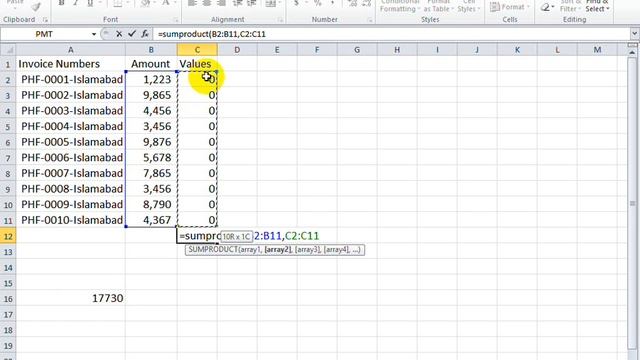
Task: Click the vertical scrollbar up arrow
Action: [x=632, y=52]
